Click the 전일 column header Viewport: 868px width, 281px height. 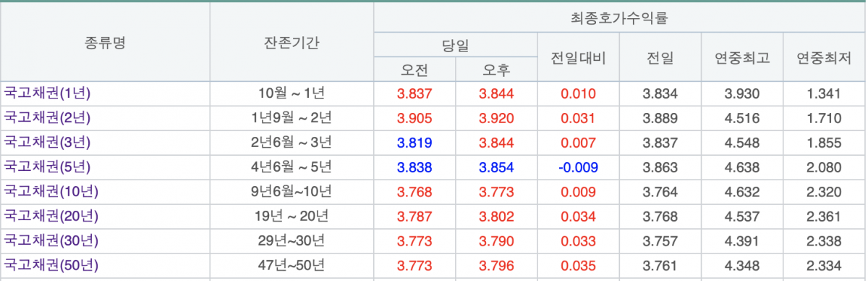pos(660,57)
